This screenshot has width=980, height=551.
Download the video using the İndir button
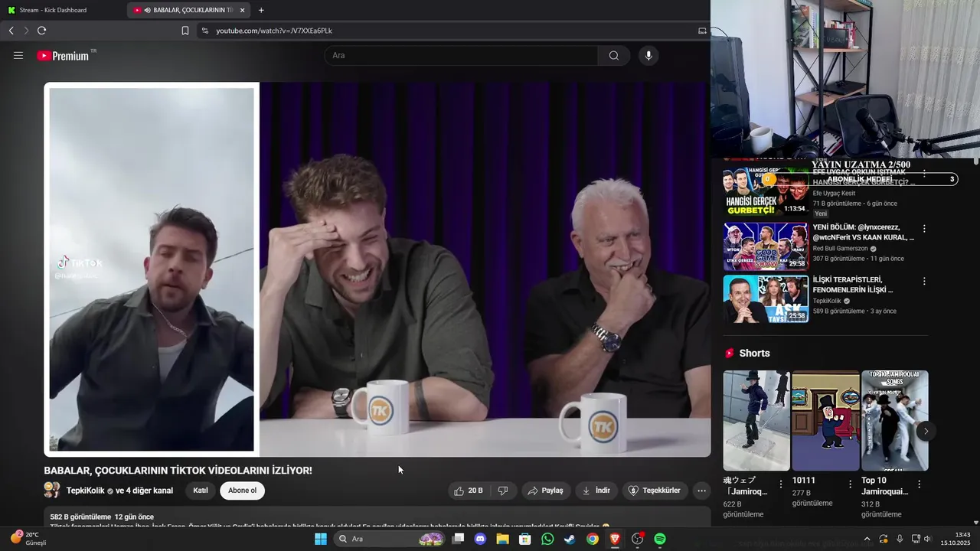pyautogui.click(x=596, y=491)
